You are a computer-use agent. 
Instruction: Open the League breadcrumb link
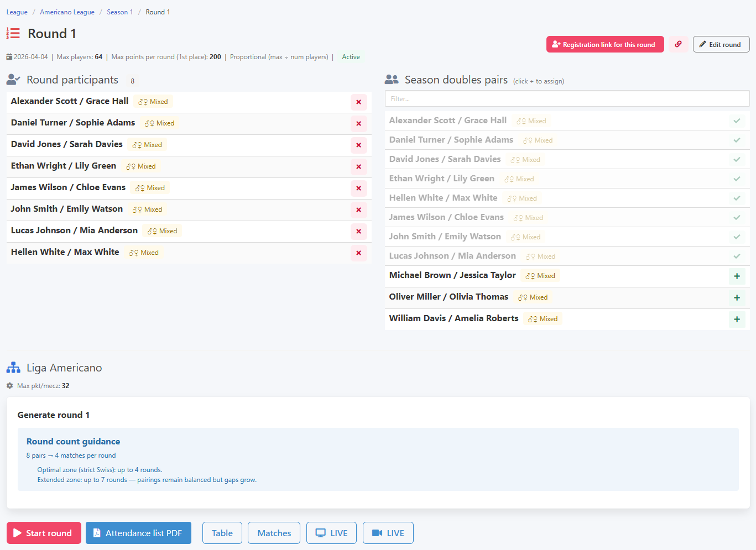tap(17, 12)
